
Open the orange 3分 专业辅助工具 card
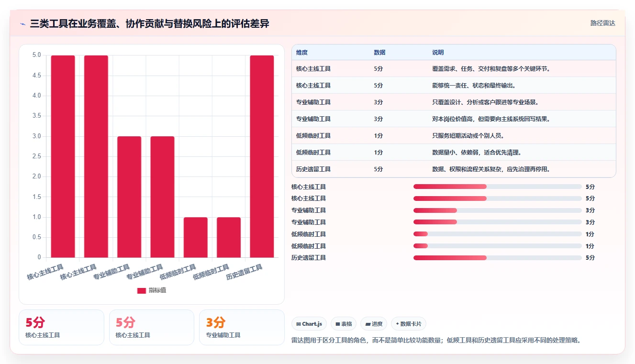click(x=242, y=327)
